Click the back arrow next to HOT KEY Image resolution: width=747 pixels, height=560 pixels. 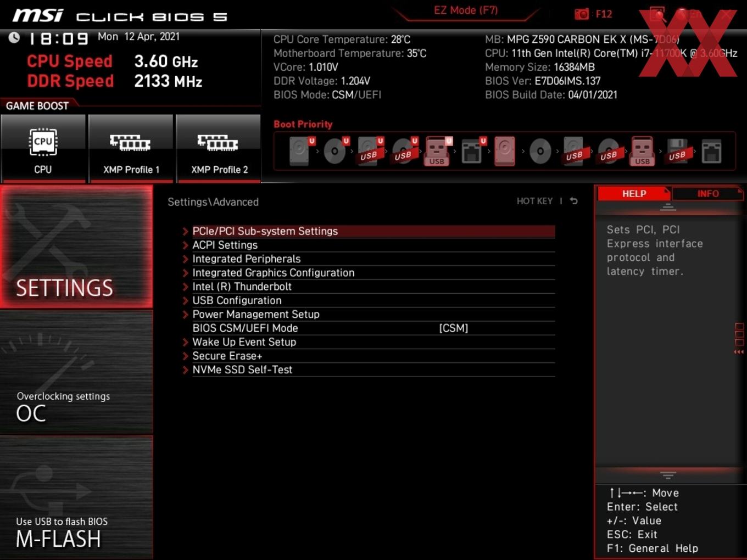573,201
